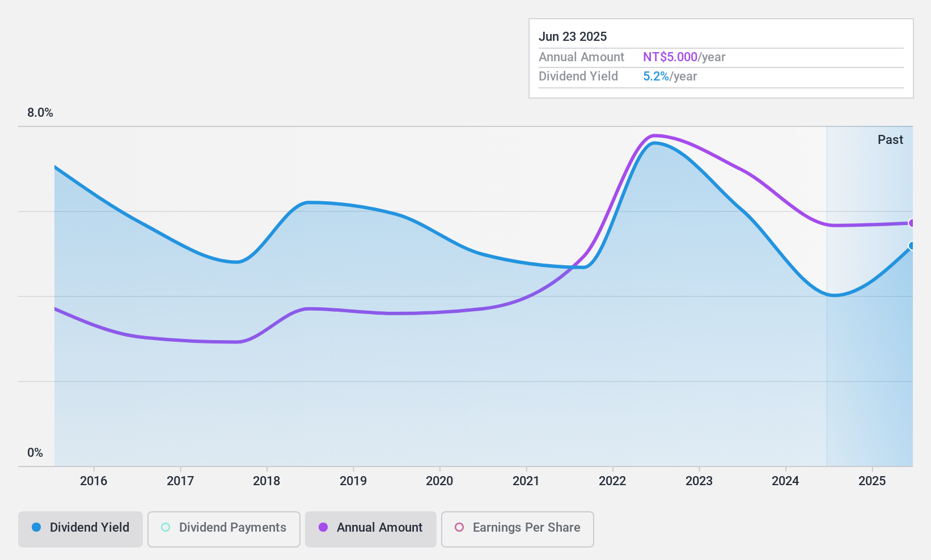Click the Annual Amount tooltip row label

tap(581, 57)
